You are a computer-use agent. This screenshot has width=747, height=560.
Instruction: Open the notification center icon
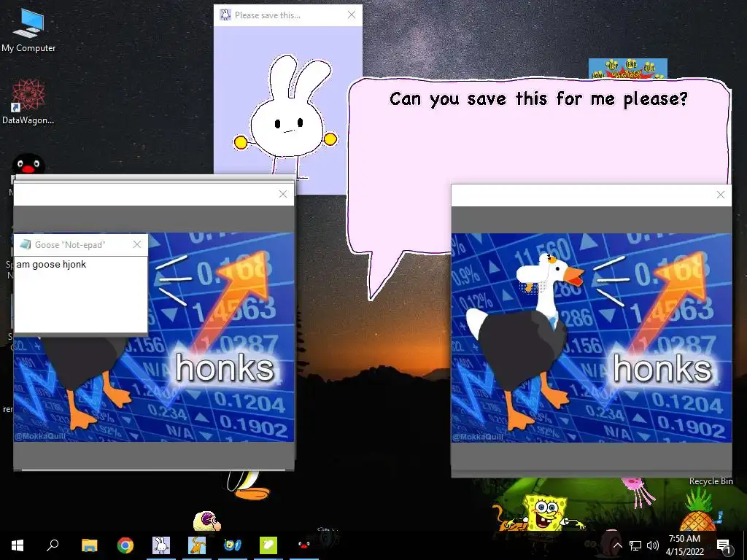pyautogui.click(x=724, y=546)
